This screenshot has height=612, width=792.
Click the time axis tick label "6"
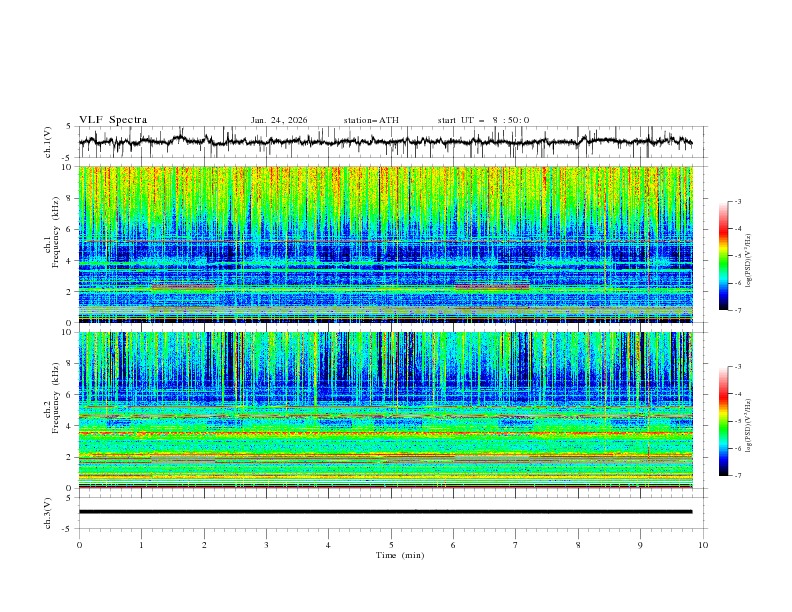(x=453, y=545)
